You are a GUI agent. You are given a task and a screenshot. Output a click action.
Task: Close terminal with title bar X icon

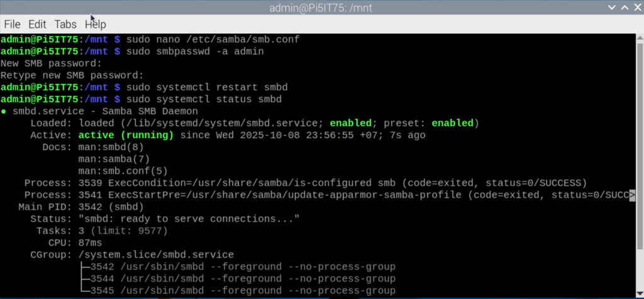pos(637,8)
